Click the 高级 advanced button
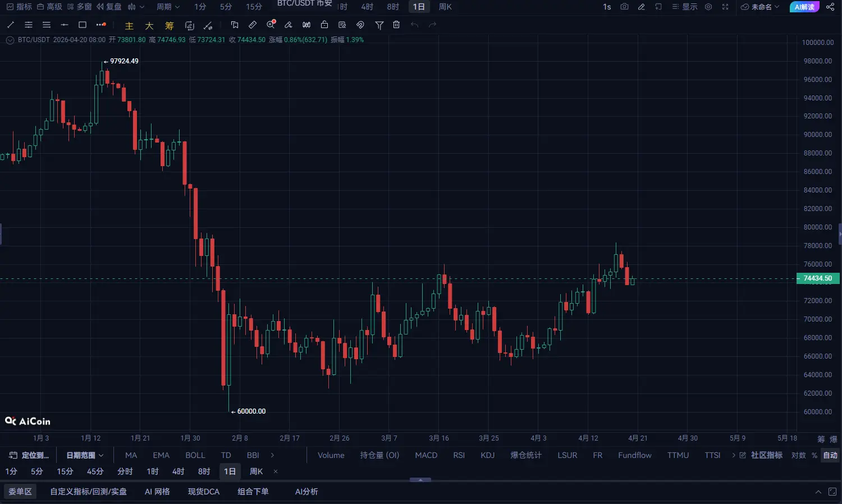This screenshot has width=842, height=504. point(49,7)
